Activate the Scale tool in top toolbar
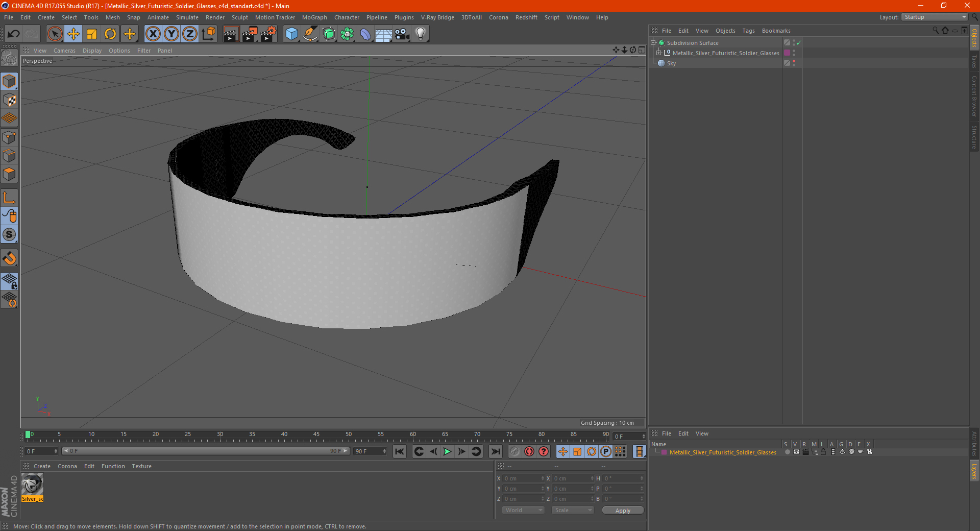Screen dimensions: 980x531 (92, 34)
